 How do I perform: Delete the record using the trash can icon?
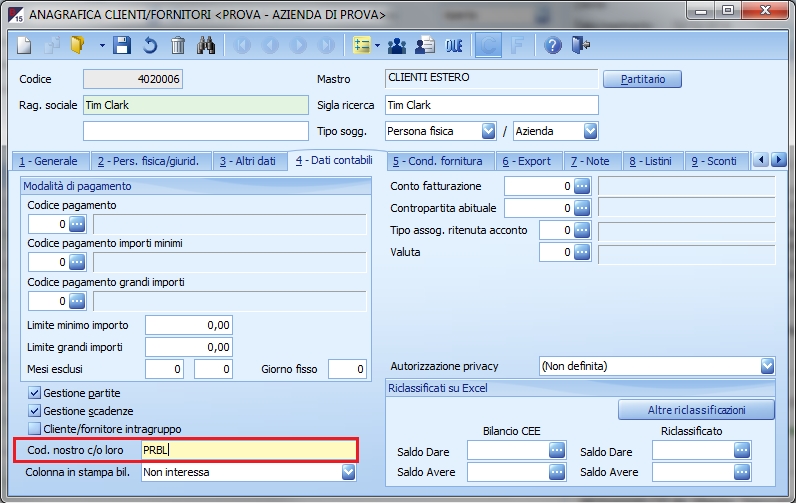point(178,45)
